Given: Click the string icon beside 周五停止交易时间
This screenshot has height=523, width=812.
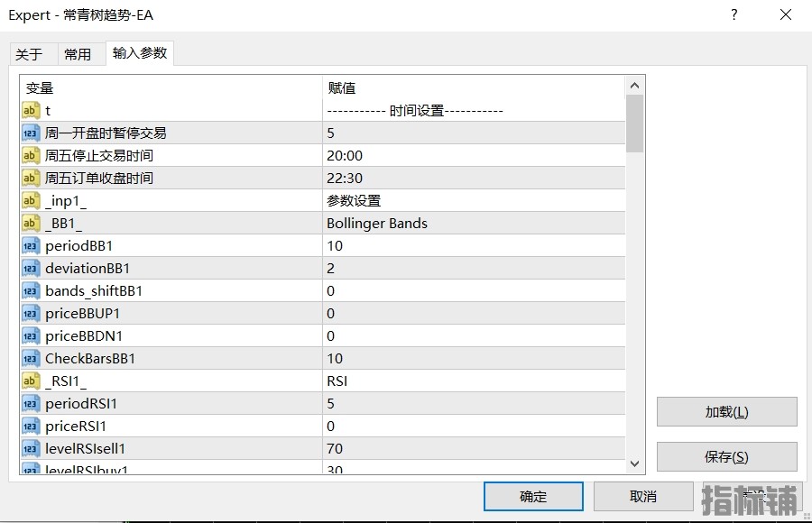Looking at the screenshot, I should (x=31, y=155).
